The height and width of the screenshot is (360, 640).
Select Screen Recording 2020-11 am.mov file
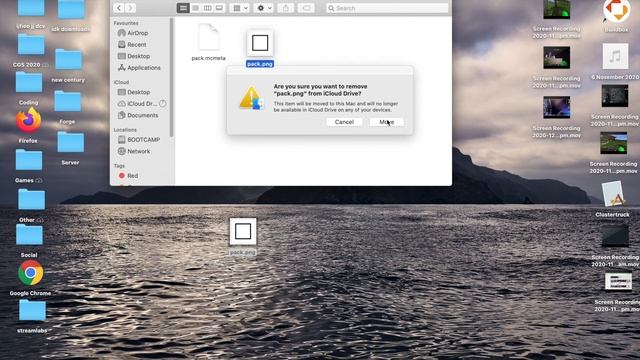point(615,247)
